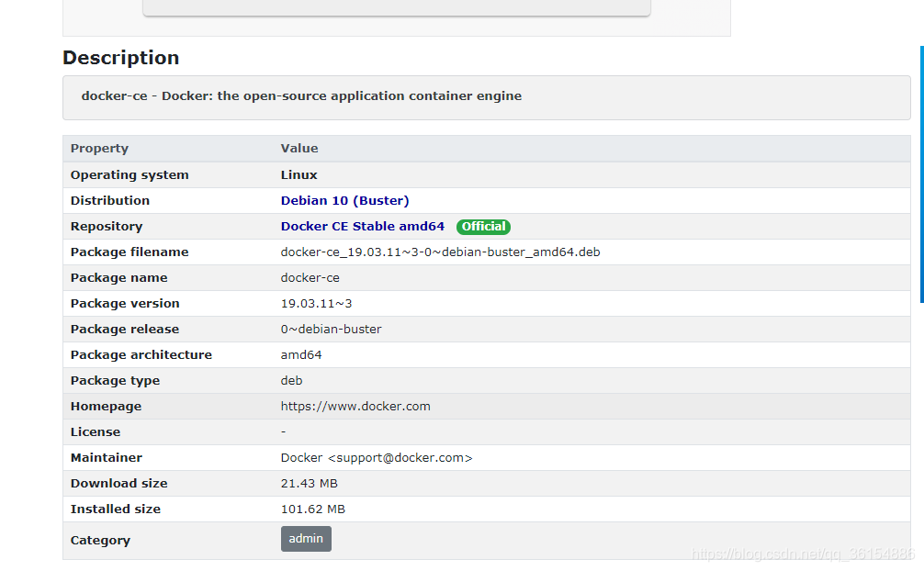Click the docker-ce description text box
This screenshot has height=571, width=924.
[486, 98]
